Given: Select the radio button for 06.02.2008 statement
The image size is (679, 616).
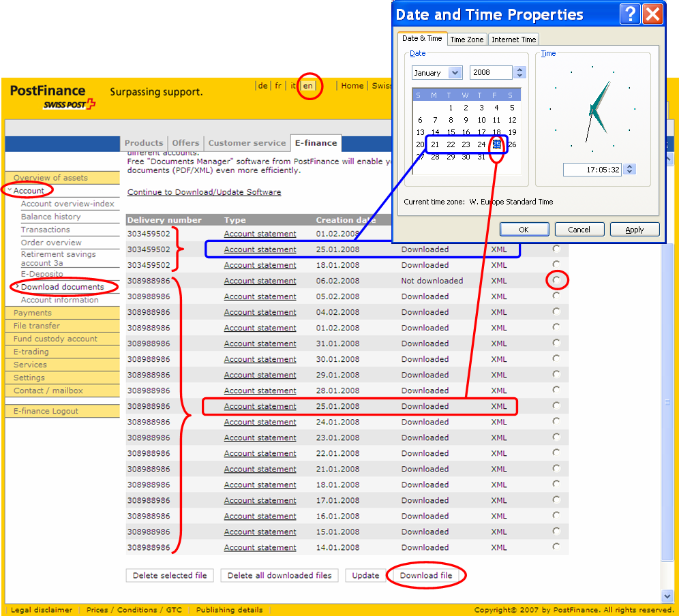Looking at the screenshot, I should (x=556, y=279).
